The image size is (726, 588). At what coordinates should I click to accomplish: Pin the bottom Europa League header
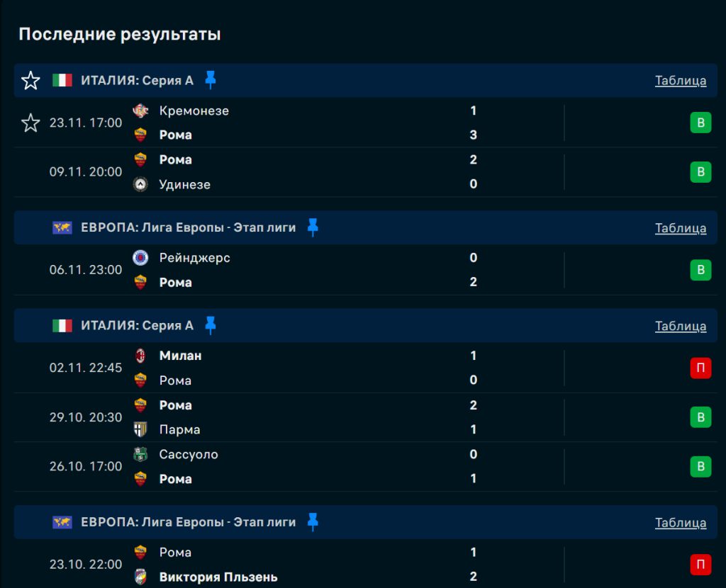[x=313, y=522]
